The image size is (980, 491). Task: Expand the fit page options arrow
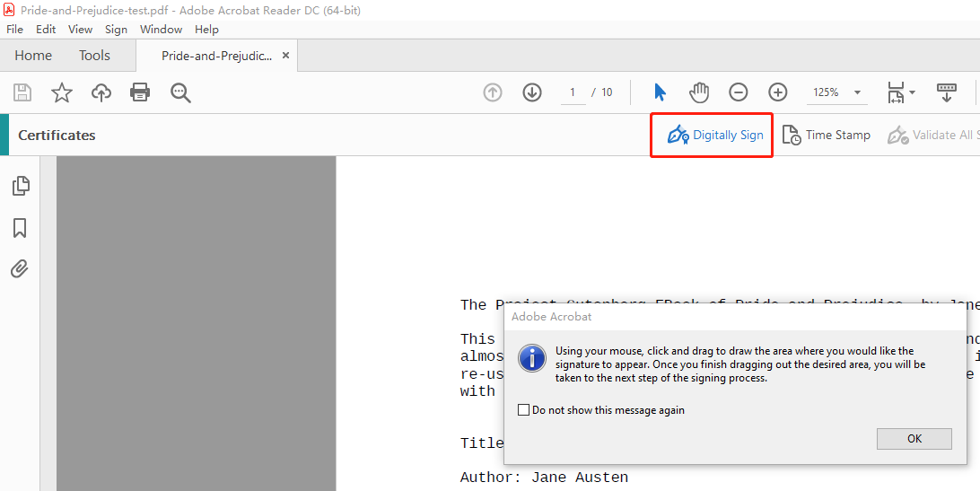click(913, 92)
